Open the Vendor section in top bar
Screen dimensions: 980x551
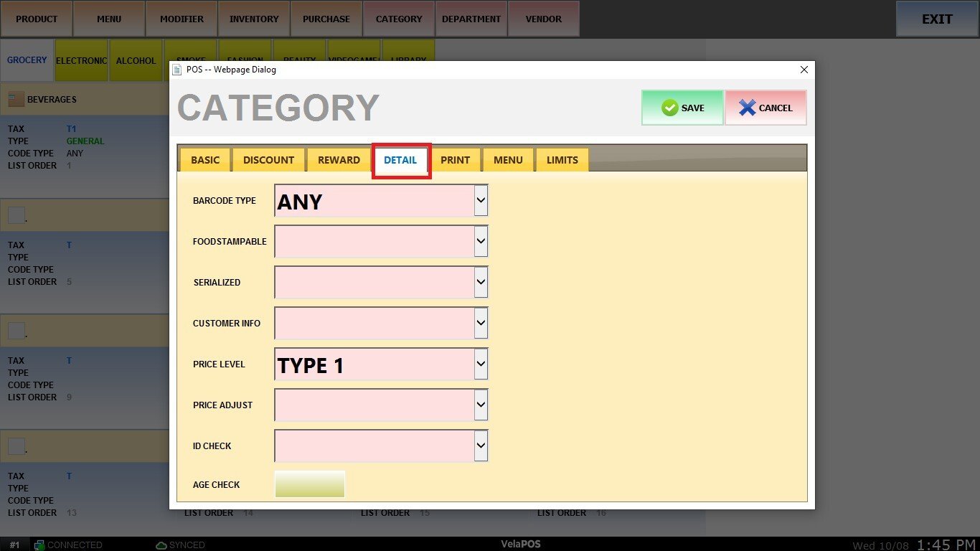point(543,19)
